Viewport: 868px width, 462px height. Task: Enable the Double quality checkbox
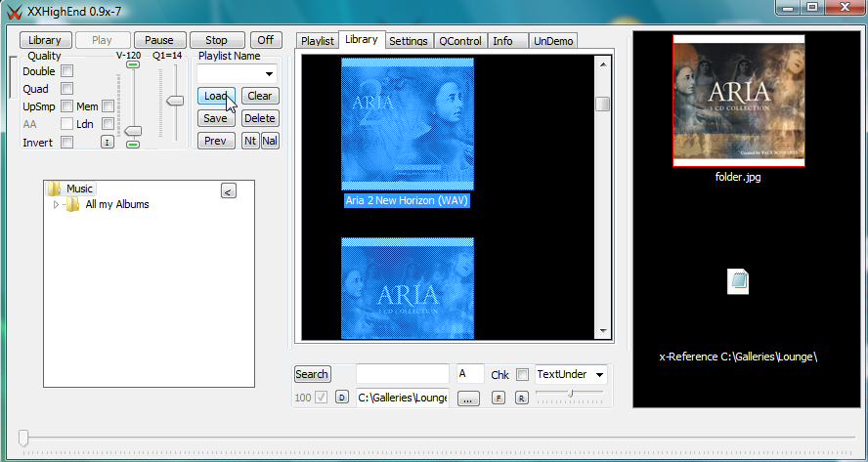click(66, 71)
